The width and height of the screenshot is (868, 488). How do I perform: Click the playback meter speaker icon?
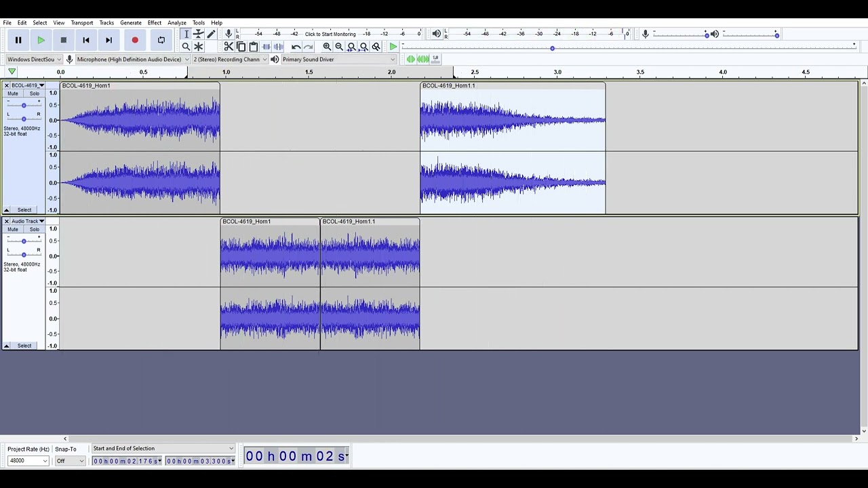click(437, 34)
